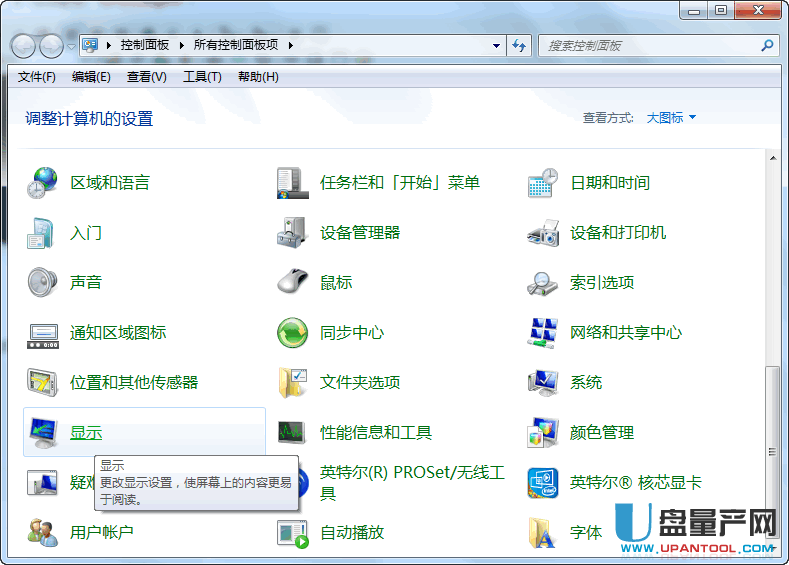This screenshot has width=789, height=565.
Task: Open the 显示 monitor icon
Action: tap(43, 433)
